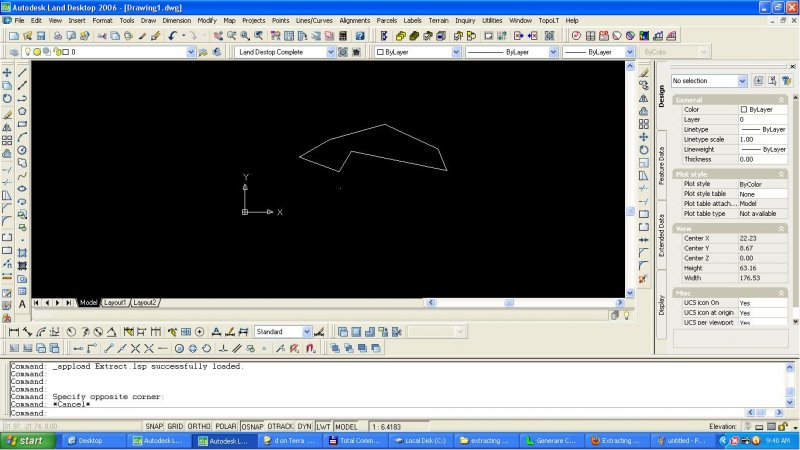
Task: Toggle LWT lineweight display
Action: (x=323, y=427)
